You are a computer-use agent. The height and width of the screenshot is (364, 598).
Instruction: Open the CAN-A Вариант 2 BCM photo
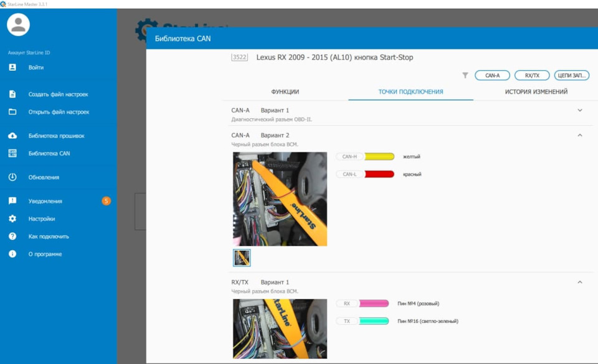pos(280,198)
